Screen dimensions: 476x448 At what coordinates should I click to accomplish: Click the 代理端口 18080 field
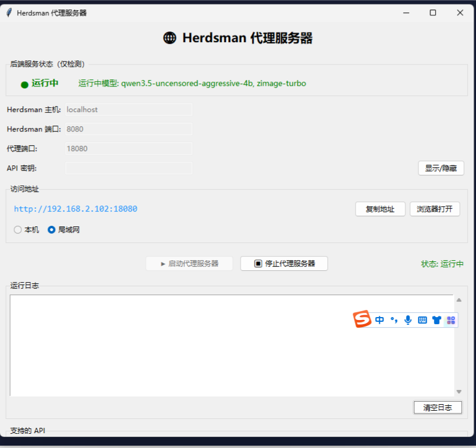[x=129, y=148]
